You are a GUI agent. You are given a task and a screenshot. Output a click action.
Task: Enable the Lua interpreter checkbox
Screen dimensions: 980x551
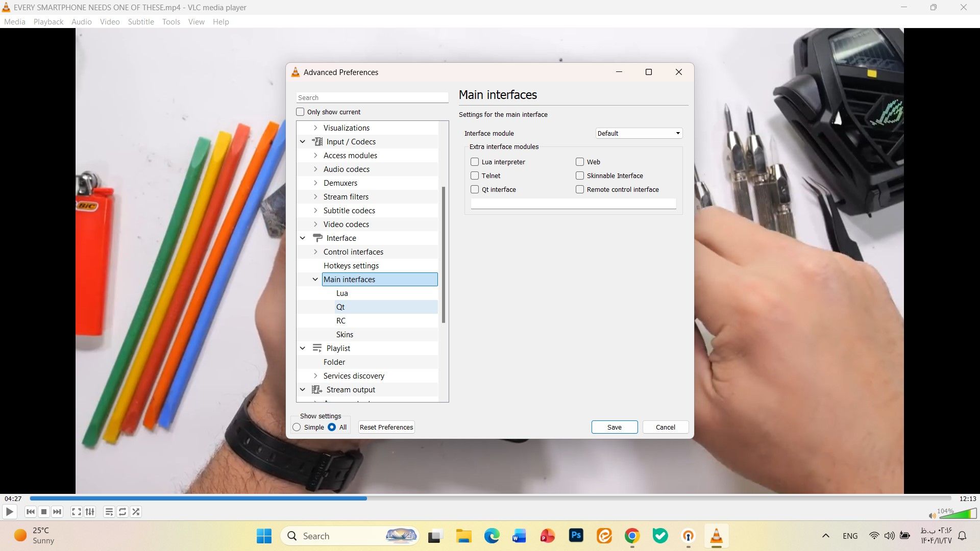[475, 162]
